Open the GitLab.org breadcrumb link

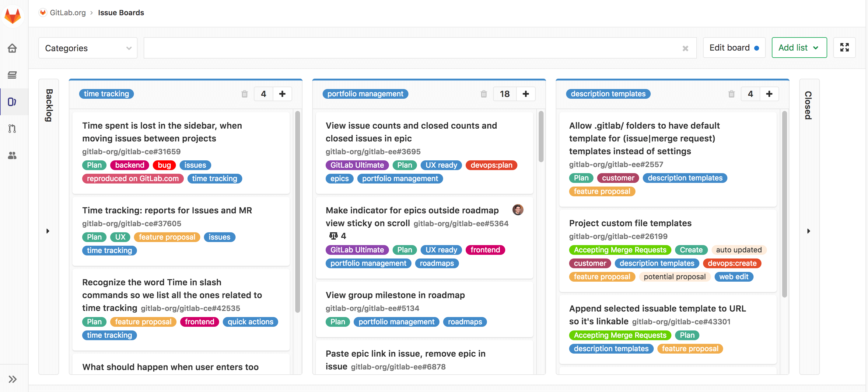click(68, 12)
